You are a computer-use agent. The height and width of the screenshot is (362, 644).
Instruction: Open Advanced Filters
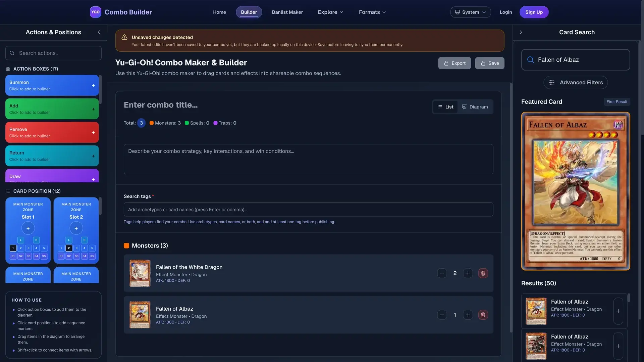coord(576,83)
